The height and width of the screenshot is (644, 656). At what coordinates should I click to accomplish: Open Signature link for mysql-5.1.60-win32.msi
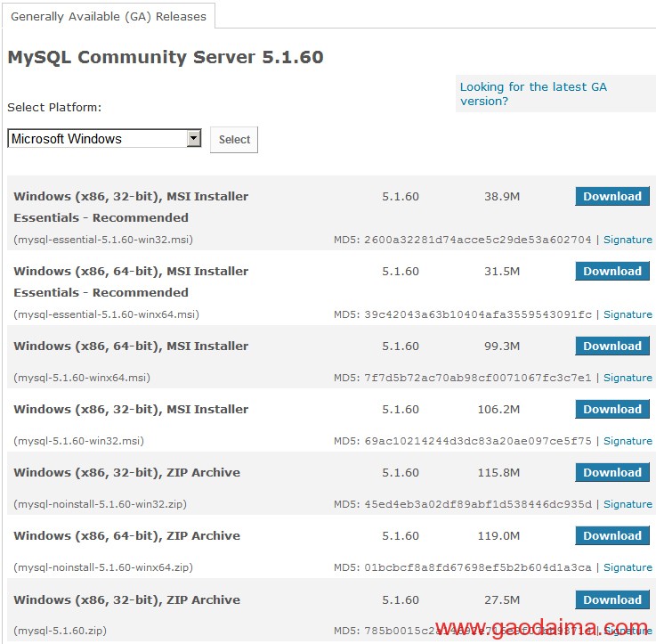tap(628, 441)
